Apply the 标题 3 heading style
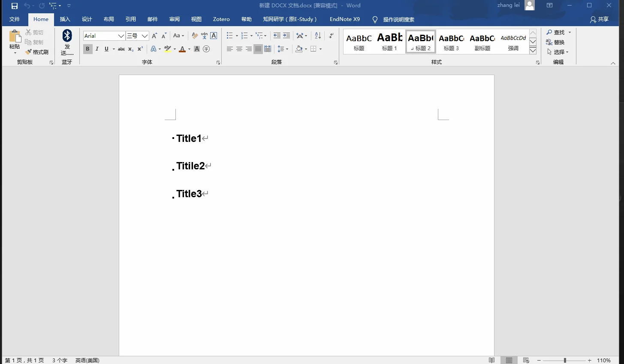This screenshot has width=624, height=364. (451, 42)
